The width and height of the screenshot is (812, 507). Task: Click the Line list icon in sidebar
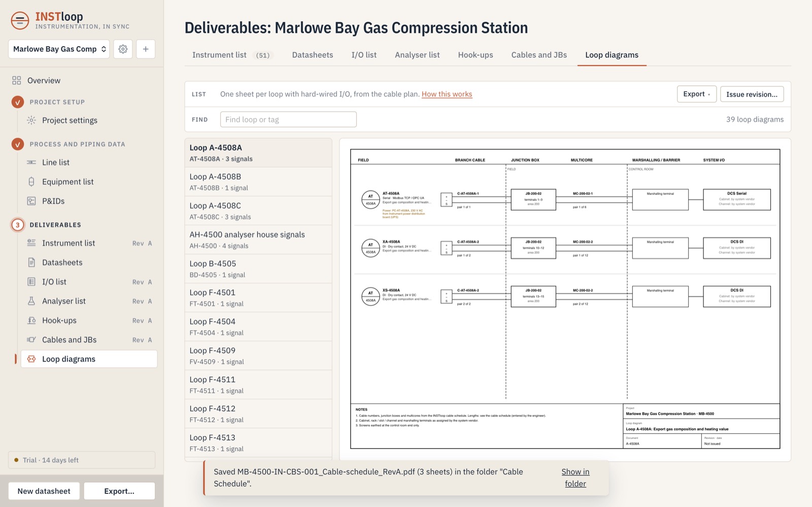(31, 162)
